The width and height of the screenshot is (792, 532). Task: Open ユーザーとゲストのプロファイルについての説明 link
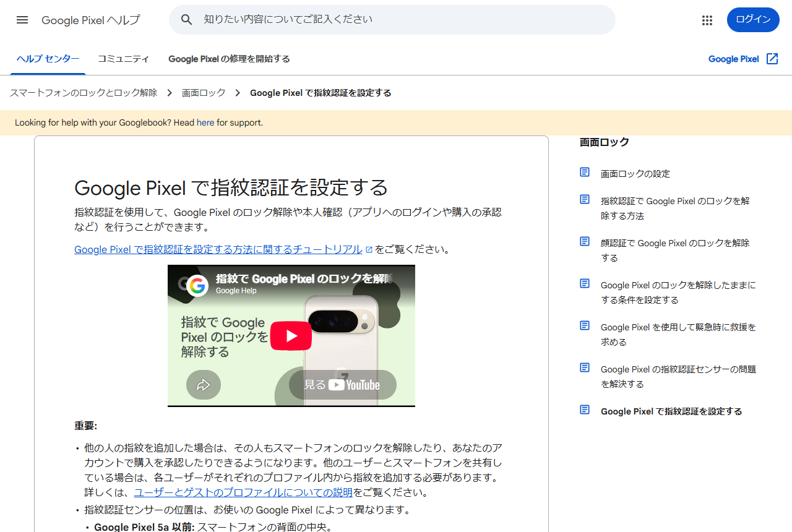tap(243, 492)
